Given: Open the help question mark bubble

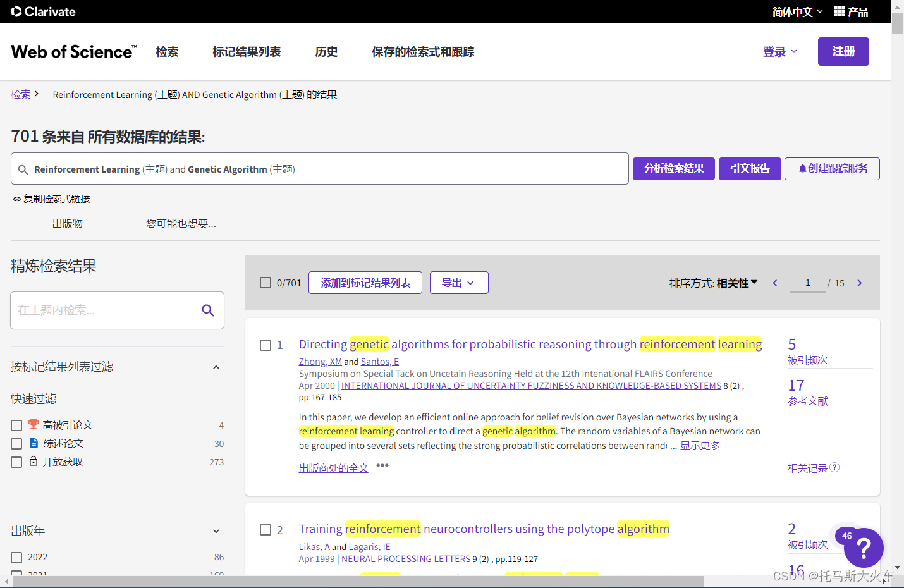Looking at the screenshot, I should (x=864, y=548).
